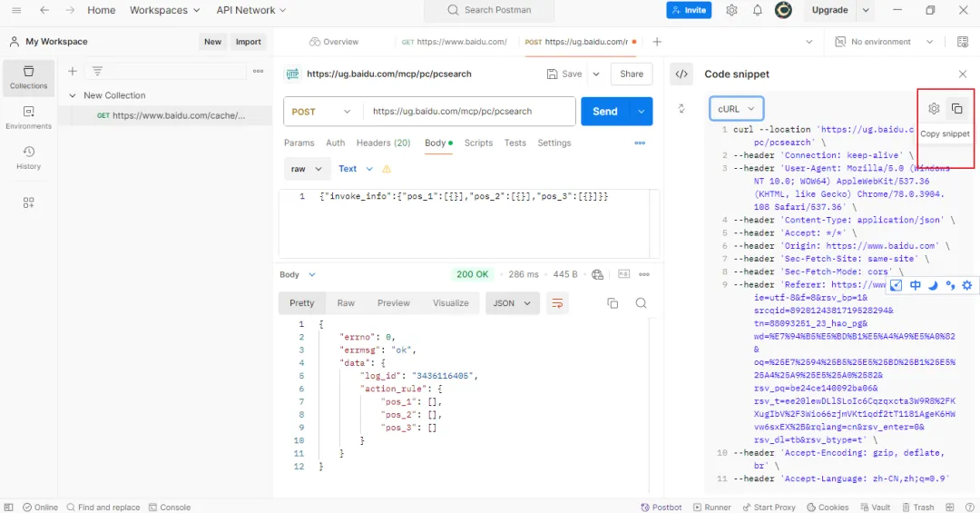Open code snippet settings gear
The width and height of the screenshot is (980, 513).
tap(934, 109)
